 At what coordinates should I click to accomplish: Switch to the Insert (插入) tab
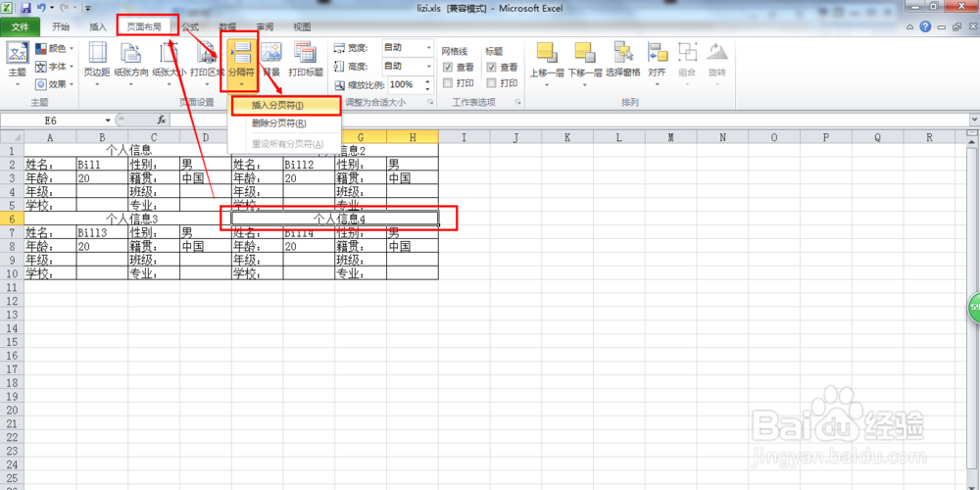98,26
